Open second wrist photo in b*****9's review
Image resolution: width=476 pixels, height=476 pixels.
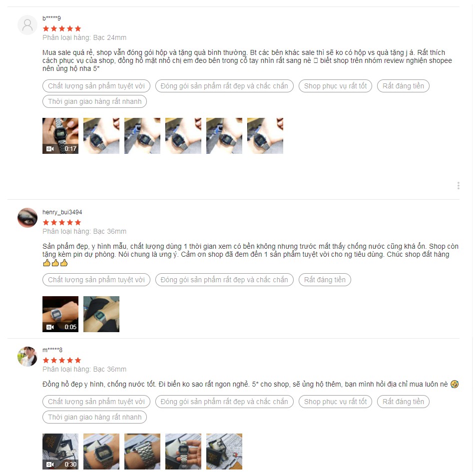[x=142, y=136]
